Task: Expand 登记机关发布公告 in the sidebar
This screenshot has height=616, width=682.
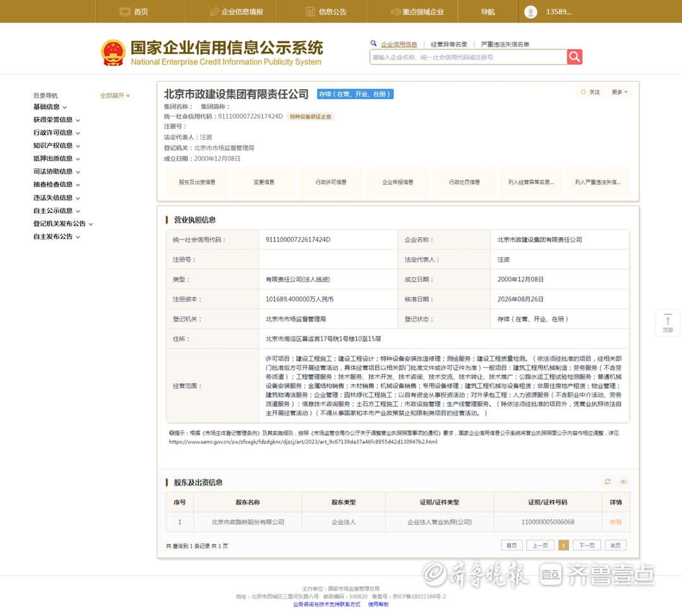Action: [x=63, y=224]
